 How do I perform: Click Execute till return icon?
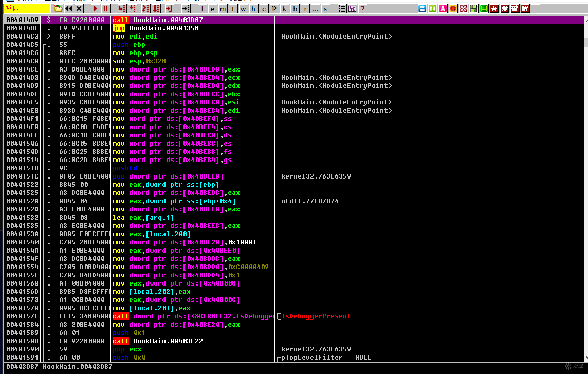click(169, 9)
